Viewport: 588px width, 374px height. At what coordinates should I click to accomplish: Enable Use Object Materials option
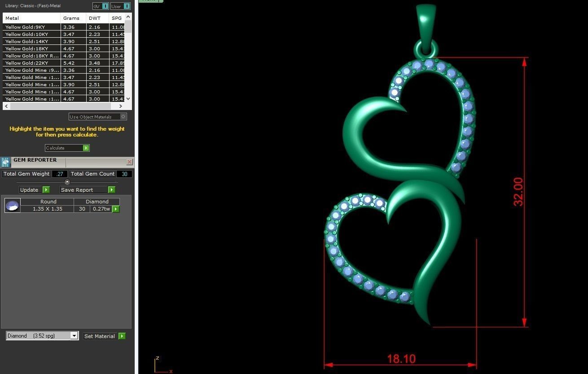click(123, 117)
